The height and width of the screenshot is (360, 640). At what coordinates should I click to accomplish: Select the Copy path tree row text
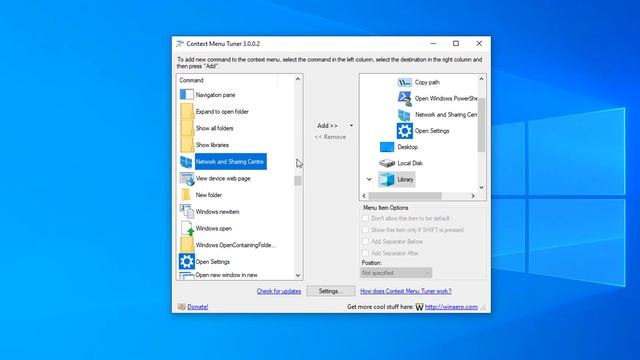click(427, 82)
